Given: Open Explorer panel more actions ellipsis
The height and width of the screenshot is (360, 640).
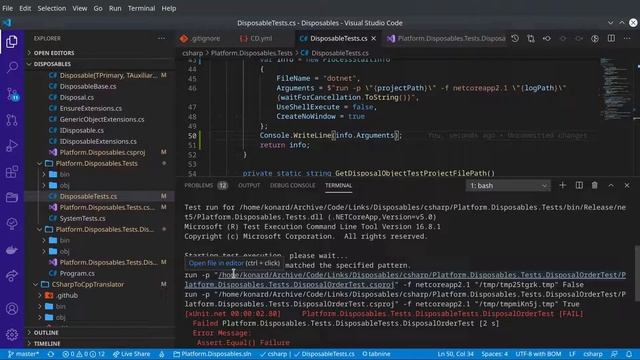Looking at the screenshot, I should pyautogui.click(x=162, y=38).
